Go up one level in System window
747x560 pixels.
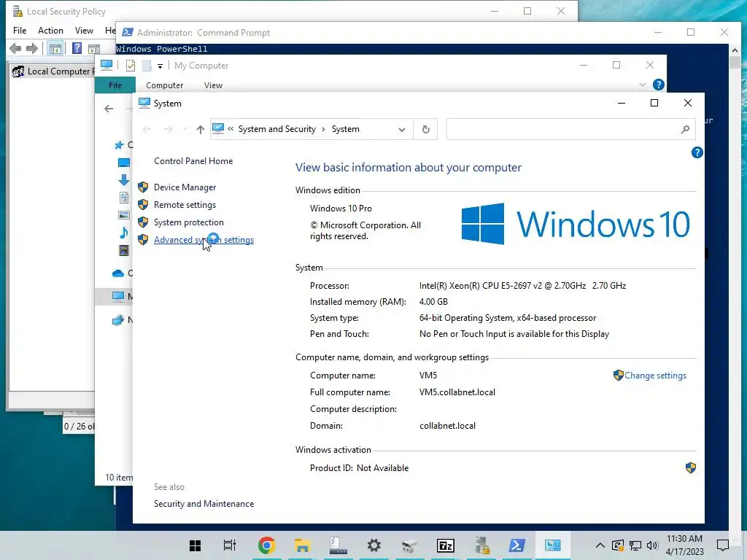coord(200,129)
